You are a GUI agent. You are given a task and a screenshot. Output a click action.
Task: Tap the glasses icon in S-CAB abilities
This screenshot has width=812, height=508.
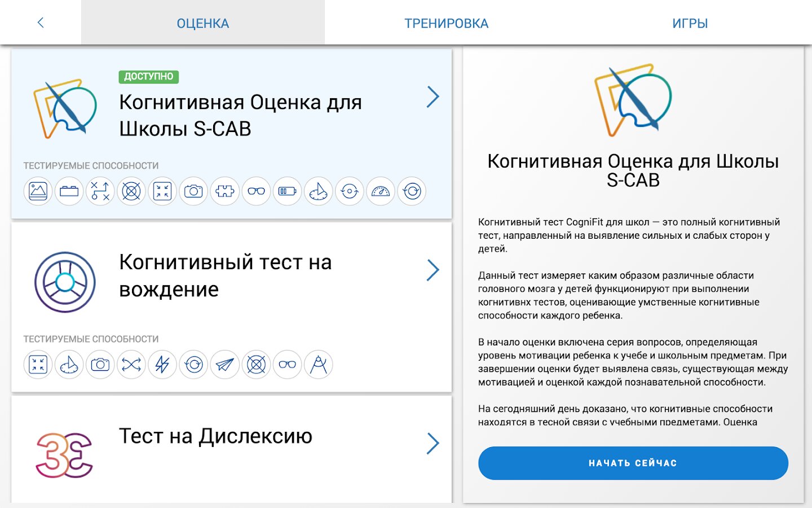(256, 191)
